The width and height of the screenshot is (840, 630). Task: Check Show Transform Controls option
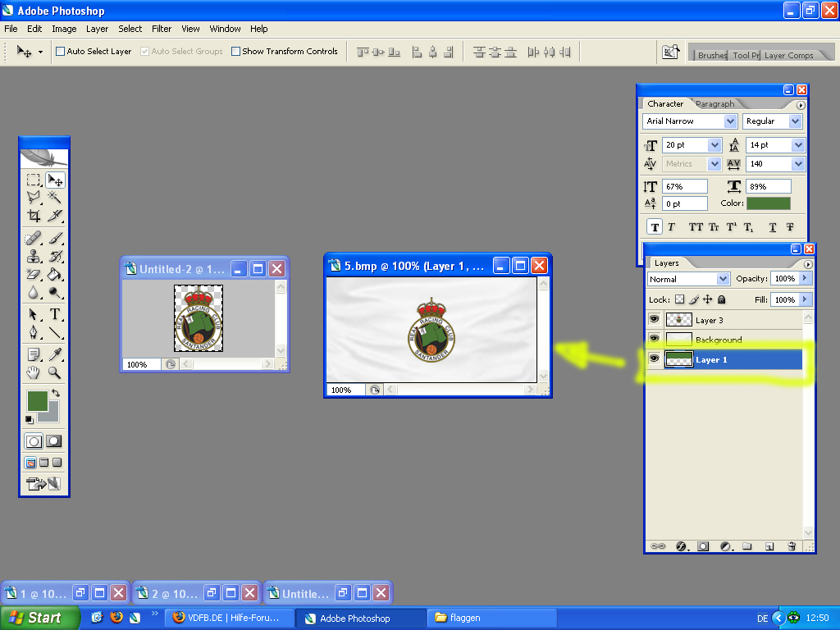[x=236, y=52]
